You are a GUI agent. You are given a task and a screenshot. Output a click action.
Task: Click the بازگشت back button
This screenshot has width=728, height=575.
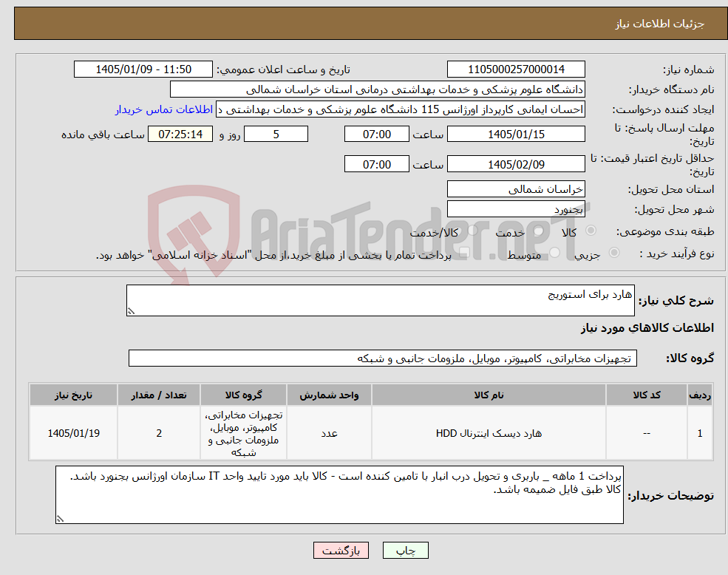(x=341, y=551)
